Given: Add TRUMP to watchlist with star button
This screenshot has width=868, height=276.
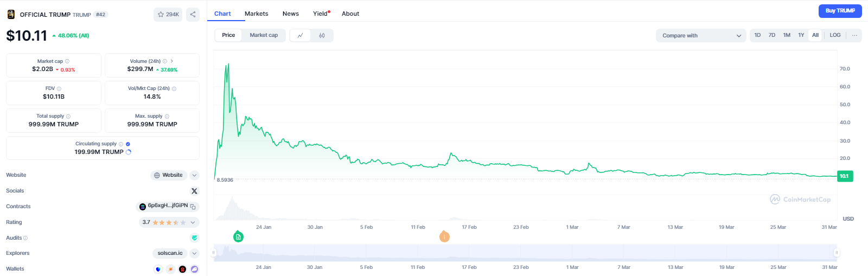Looking at the screenshot, I should 168,15.
